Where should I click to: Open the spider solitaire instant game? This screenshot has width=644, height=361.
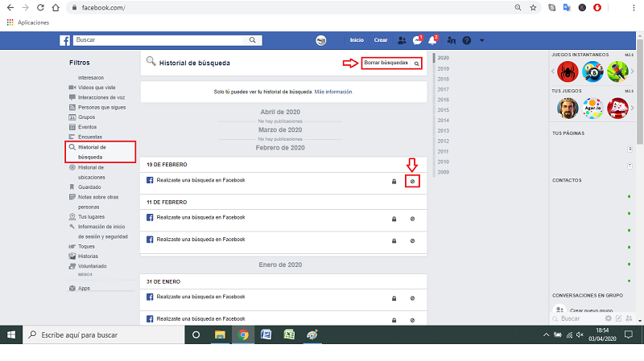click(x=568, y=72)
